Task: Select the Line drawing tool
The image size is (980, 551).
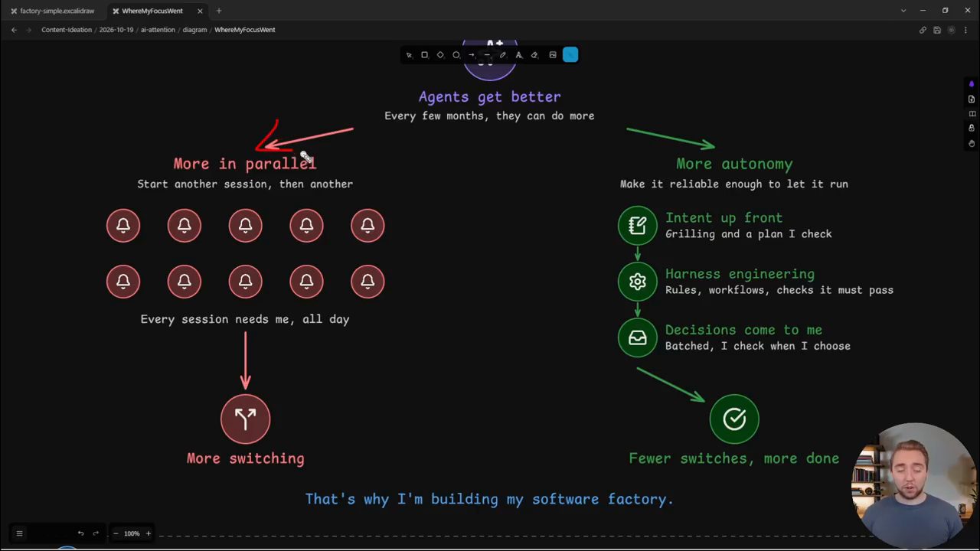Action: click(487, 55)
